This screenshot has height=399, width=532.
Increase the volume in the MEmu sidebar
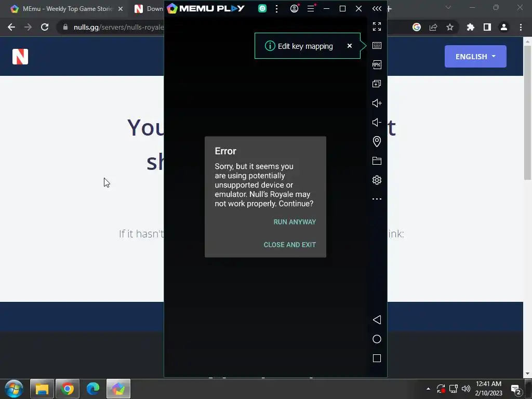377,103
